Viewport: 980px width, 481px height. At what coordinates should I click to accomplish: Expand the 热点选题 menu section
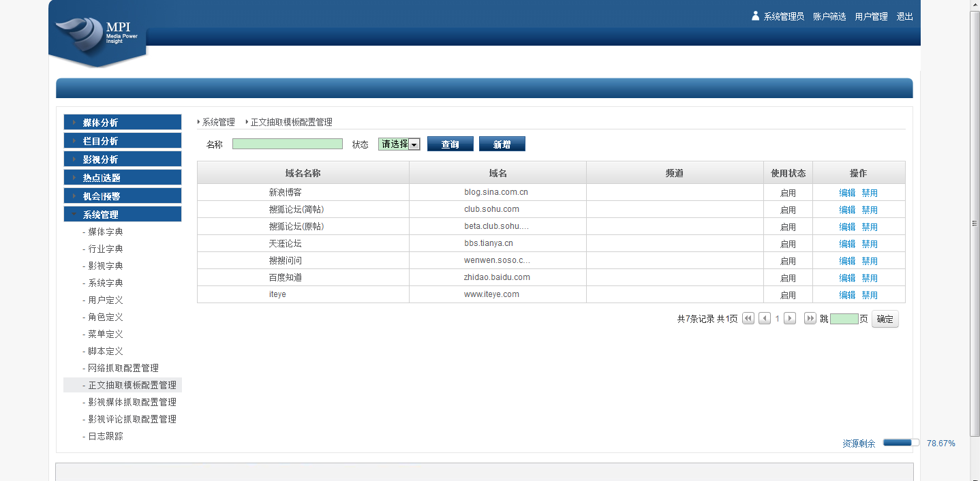[122, 178]
